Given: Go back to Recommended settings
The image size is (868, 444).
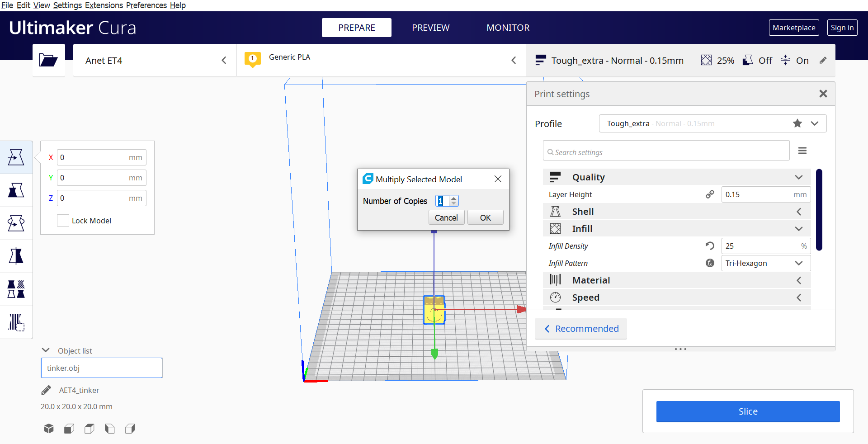Looking at the screenshot, I should click(x=581, y=329).
